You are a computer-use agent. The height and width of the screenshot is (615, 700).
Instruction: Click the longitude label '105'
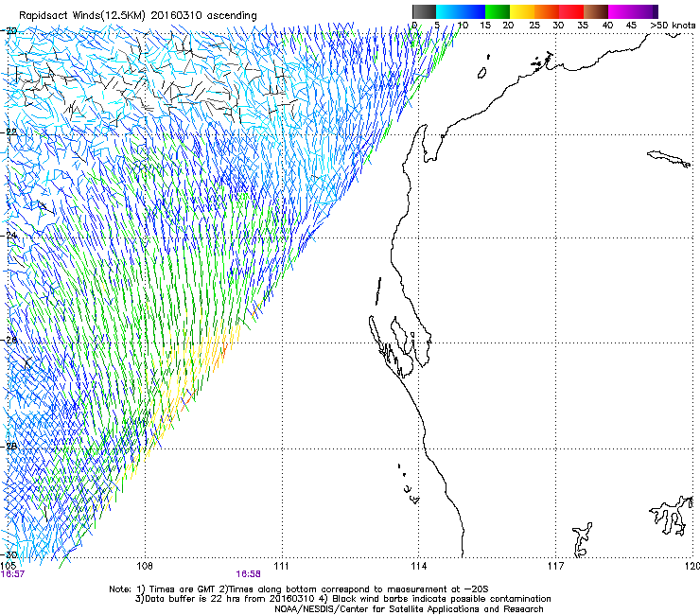pyautogui.click(x=9, y=567)
